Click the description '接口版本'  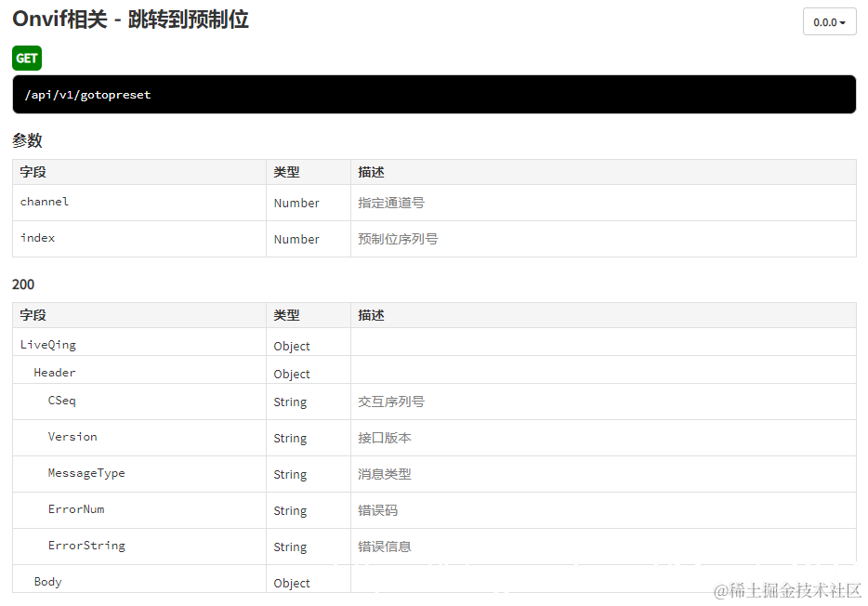point(384,438)
